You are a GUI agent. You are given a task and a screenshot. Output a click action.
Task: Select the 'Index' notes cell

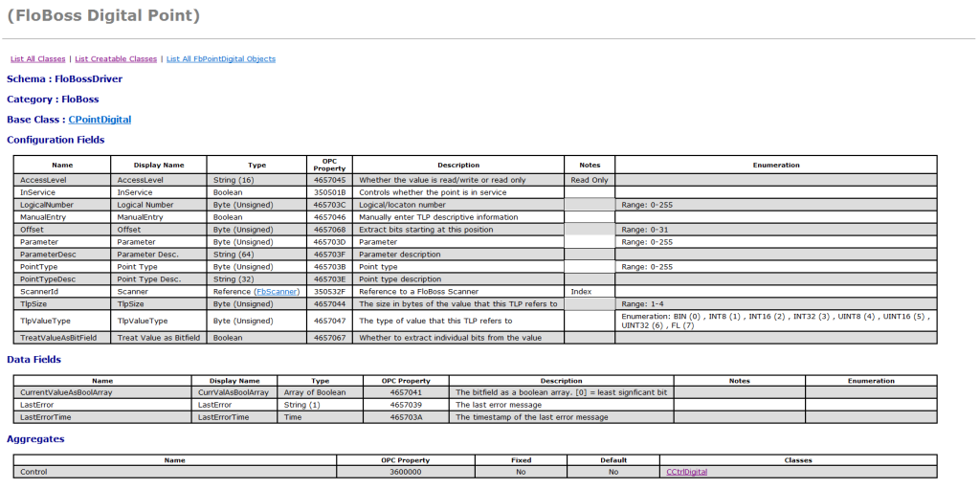[x=590, y=292]
